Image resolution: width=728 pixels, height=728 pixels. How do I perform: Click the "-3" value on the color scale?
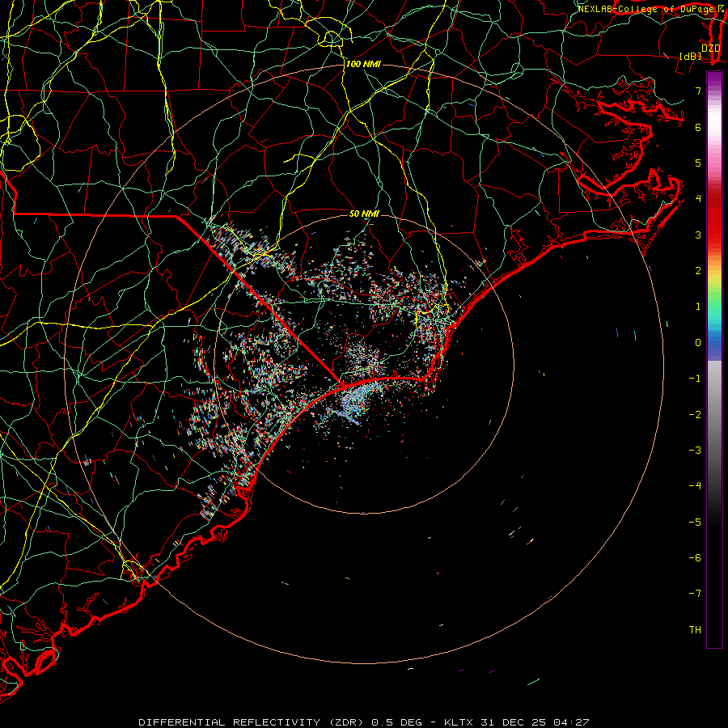[695, 451]
